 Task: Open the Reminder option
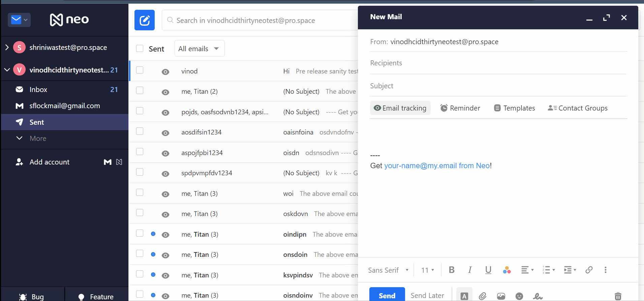coord(460,108)
